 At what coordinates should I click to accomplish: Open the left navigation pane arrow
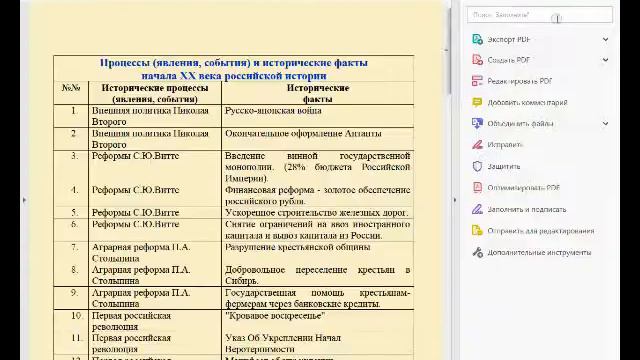(x=24, y=200)
